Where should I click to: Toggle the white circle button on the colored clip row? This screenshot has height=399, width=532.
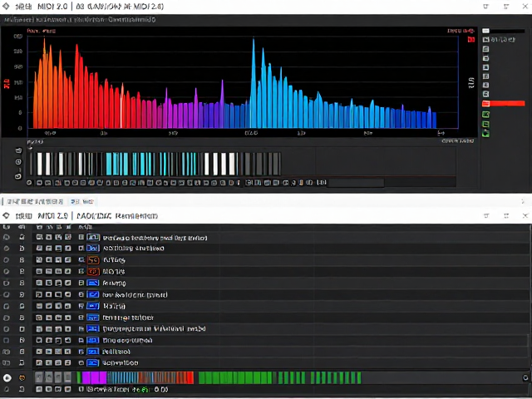[x=7, y=377]
